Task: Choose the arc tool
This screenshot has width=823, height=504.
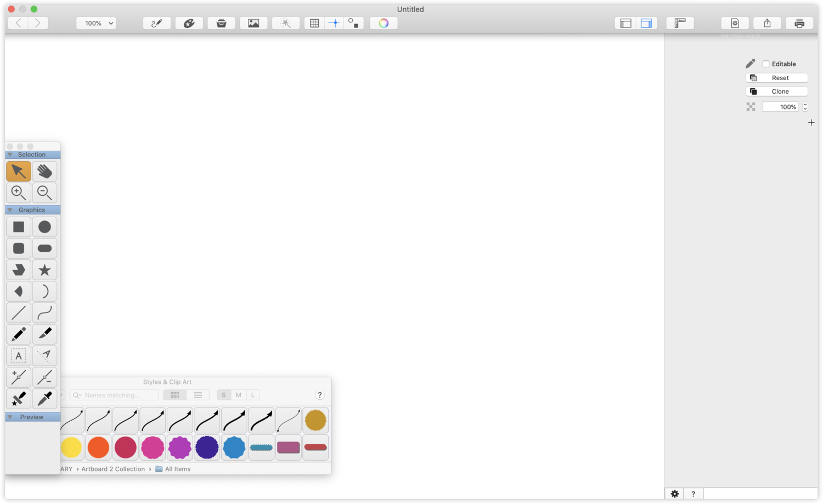Action: pos(44,291)
